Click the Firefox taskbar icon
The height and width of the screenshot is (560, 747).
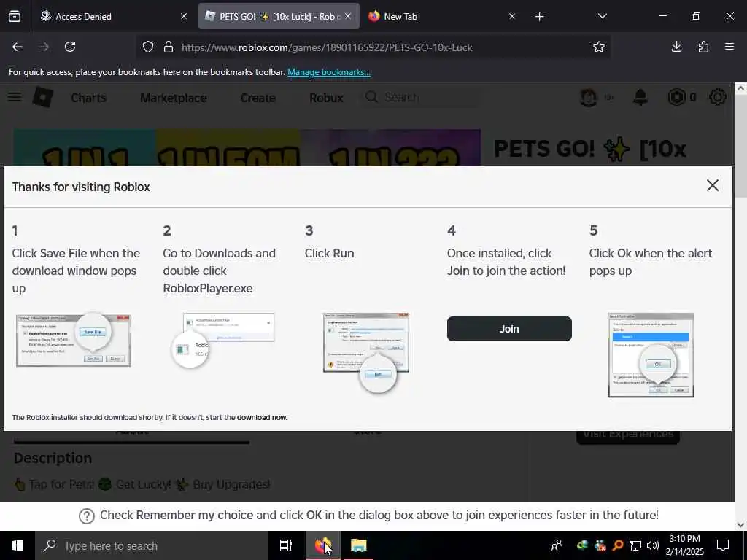(322, 545)
